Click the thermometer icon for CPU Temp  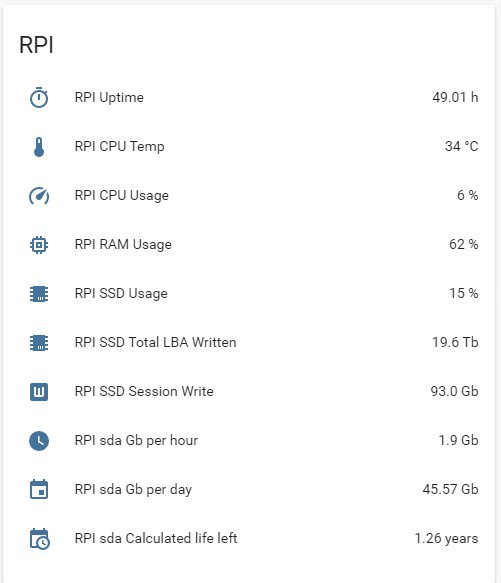tap(39, 146)
